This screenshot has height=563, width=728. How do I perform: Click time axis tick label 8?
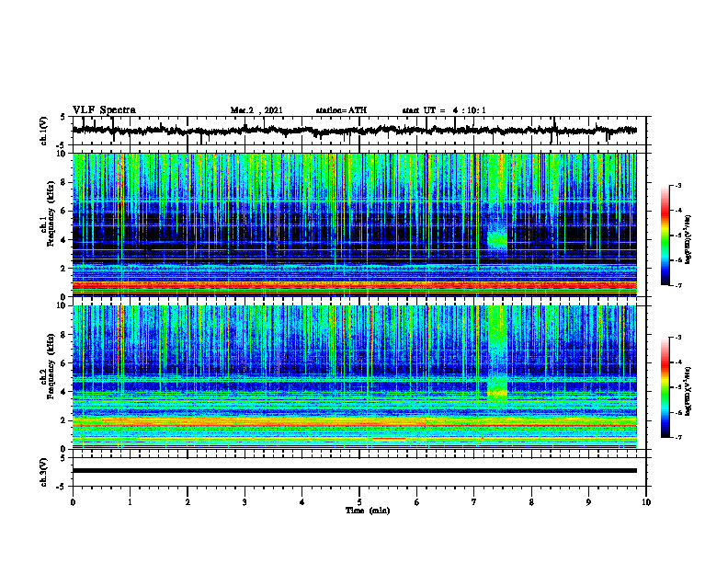[531, 502]
